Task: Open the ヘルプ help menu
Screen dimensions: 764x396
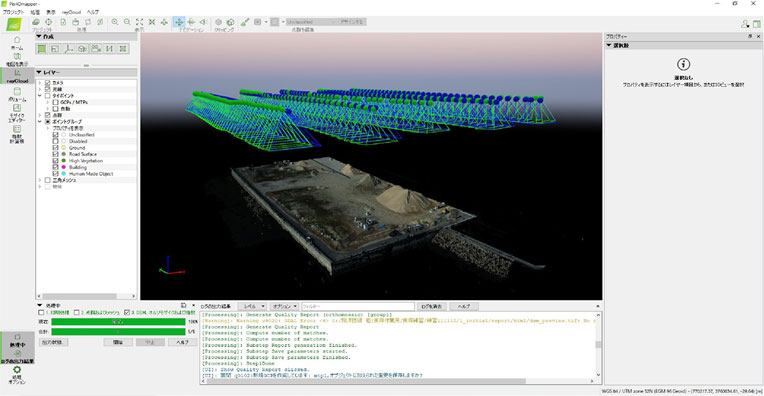Action: (x=93, y=12)
